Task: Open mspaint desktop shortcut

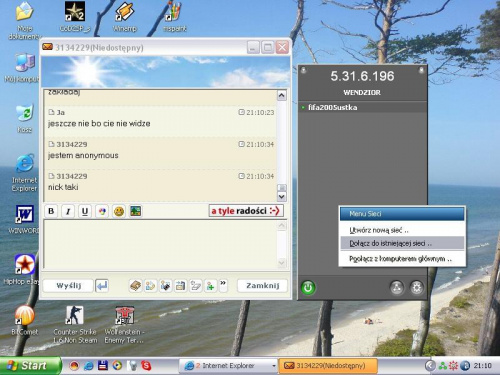Action: click(x=174, y=17)
